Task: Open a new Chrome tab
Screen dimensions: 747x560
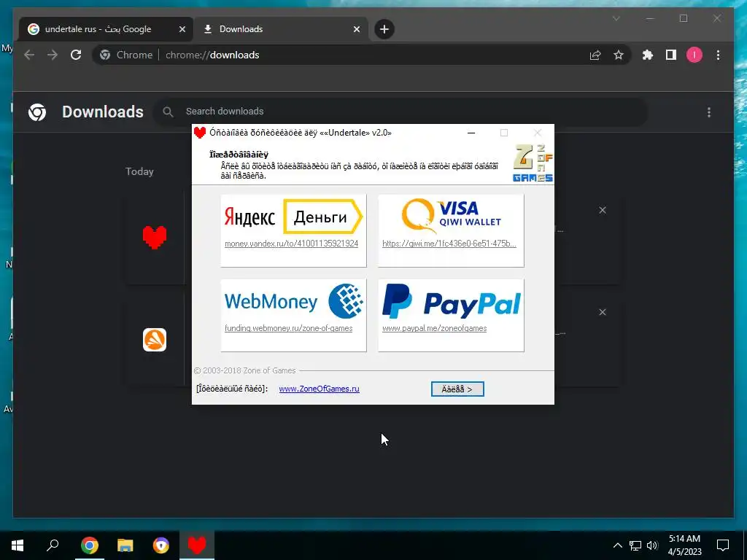Action: coord(384,29)
